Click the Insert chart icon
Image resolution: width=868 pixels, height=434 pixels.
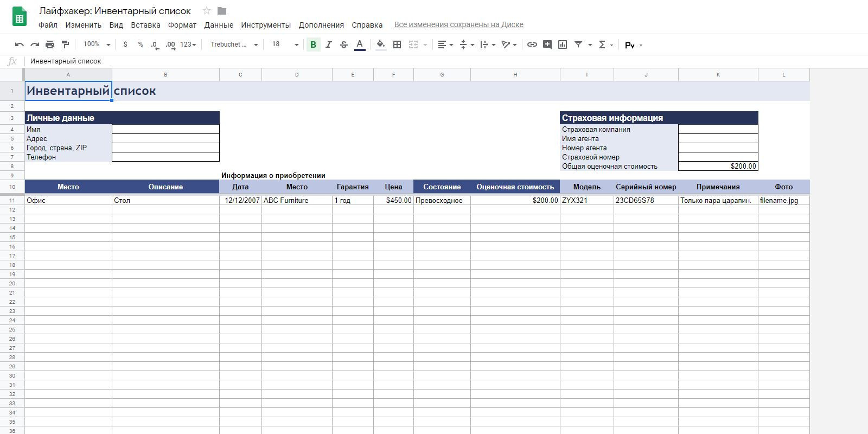(563, 44)
